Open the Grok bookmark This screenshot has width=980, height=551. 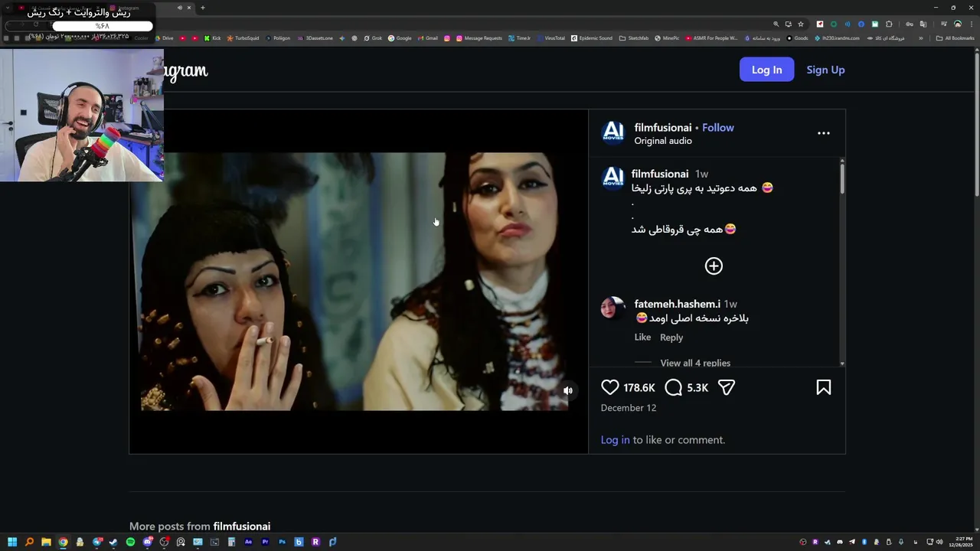point(373,38)
